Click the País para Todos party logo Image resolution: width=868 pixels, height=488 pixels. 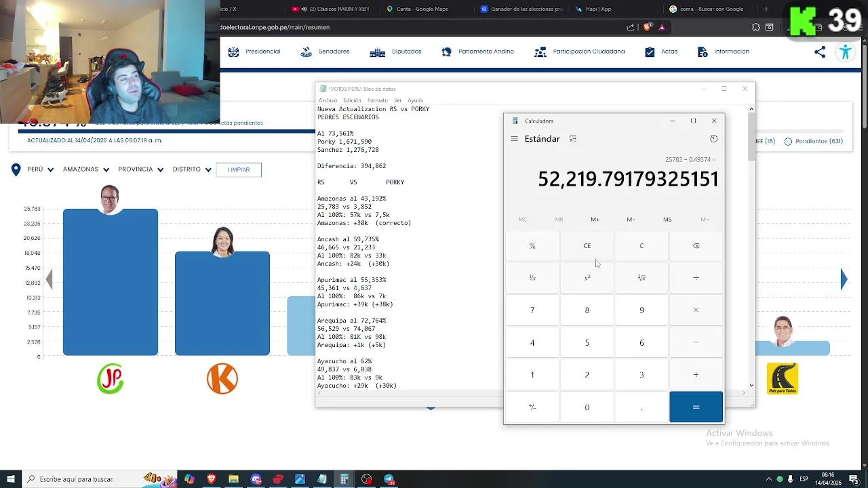coord(782,379)
